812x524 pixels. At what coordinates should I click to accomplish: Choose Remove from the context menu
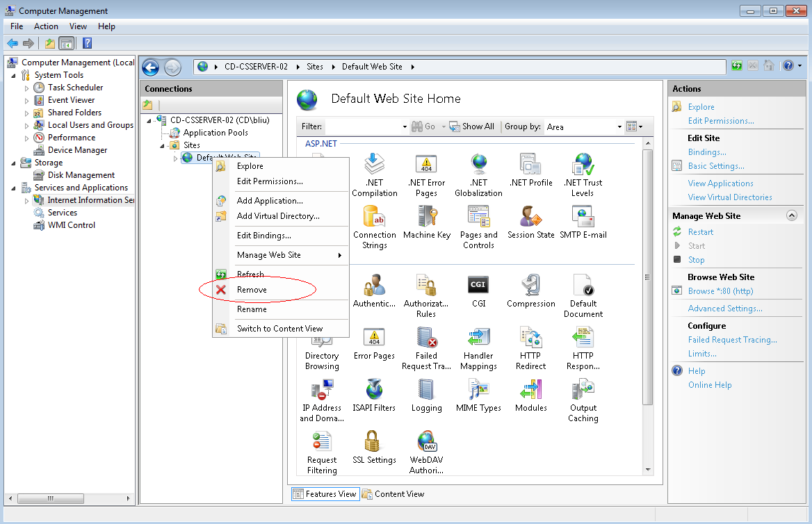(281, 290)
